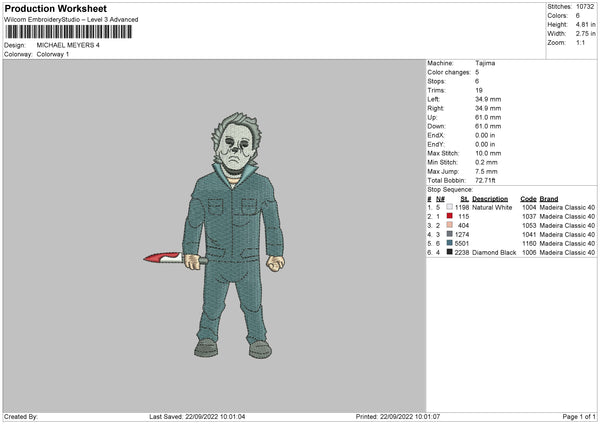
Task: Click the Stitches count value 10732
Action: 585,7
